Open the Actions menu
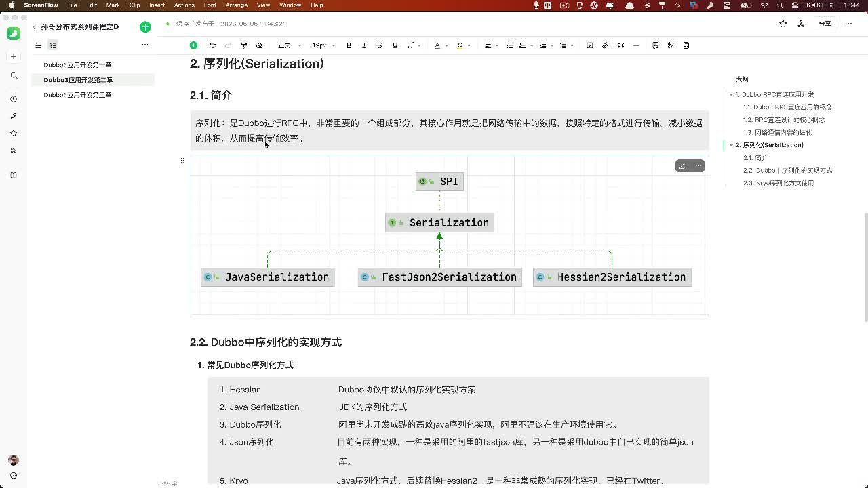868x488 pixels. point(184,5)
